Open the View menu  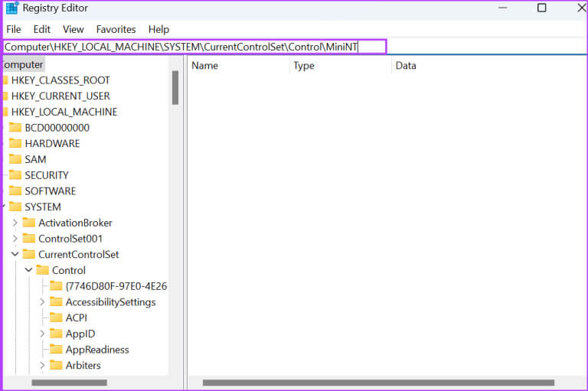click(x=73, y=29)
